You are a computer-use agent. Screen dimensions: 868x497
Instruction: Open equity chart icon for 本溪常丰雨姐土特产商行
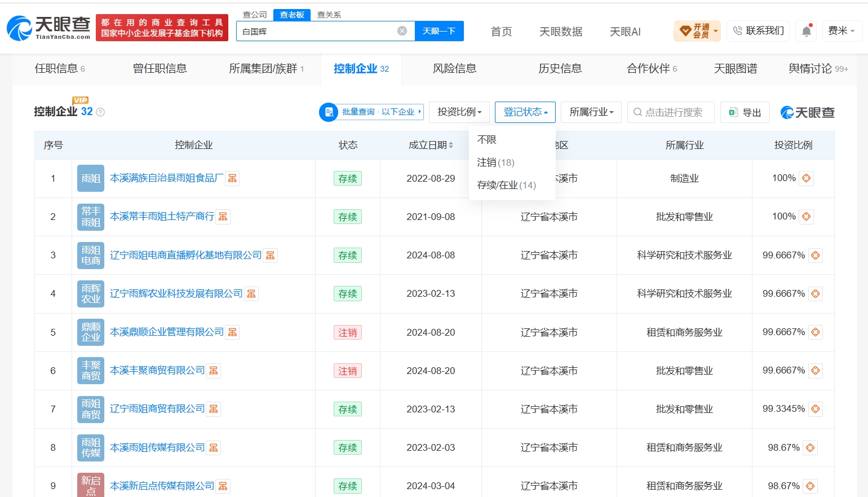click(x=223, y=217)
